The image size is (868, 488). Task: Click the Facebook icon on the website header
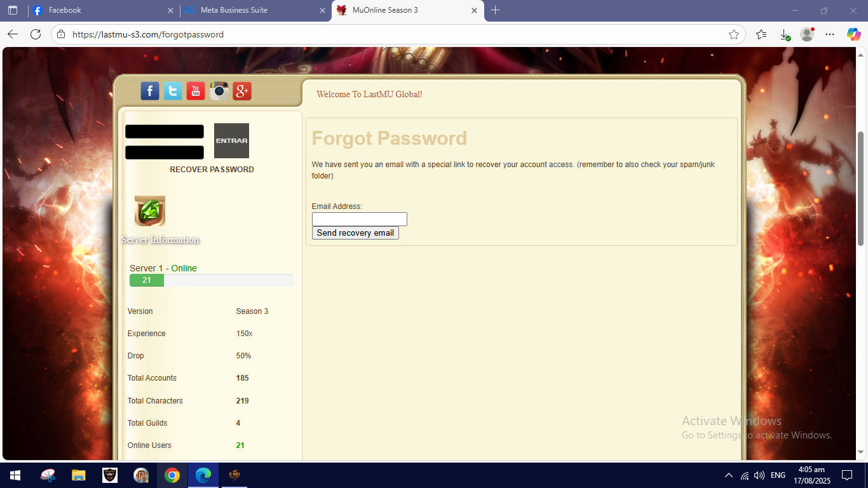(150, 91)
